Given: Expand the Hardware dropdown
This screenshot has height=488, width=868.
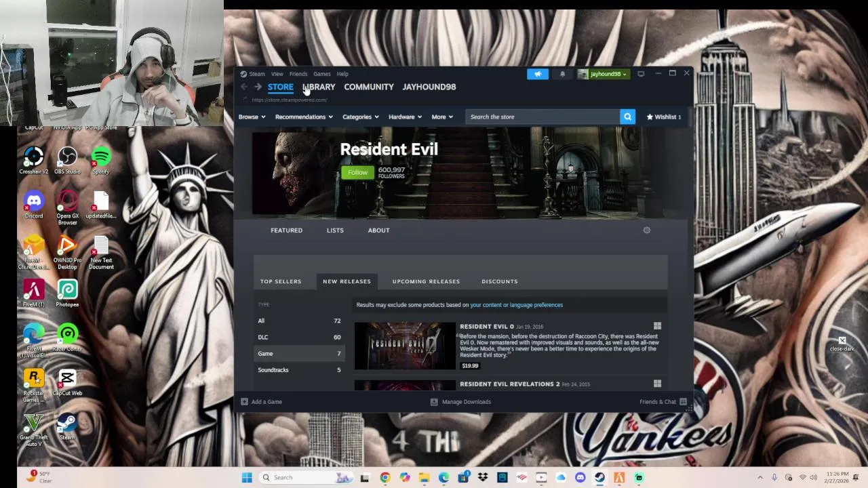Looking at the screenshot, I should pos(406,117).
